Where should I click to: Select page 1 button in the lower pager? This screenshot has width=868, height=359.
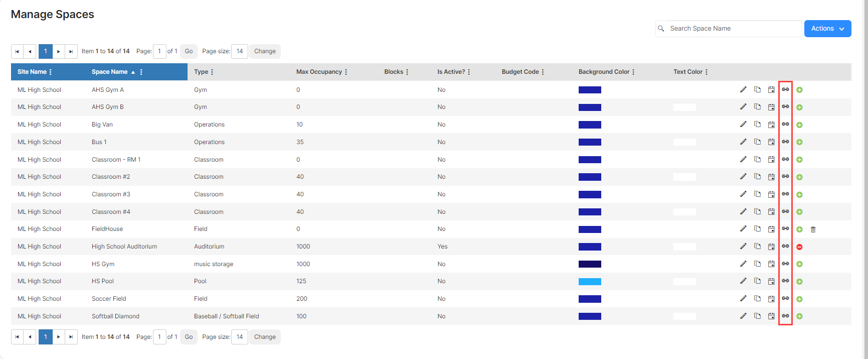click(45, 337)
